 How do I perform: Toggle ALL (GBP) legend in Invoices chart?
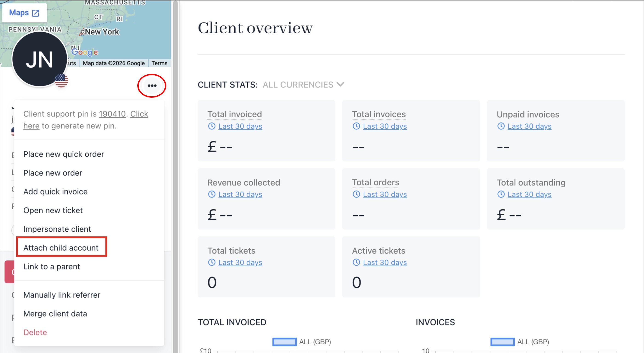[520, 342]
